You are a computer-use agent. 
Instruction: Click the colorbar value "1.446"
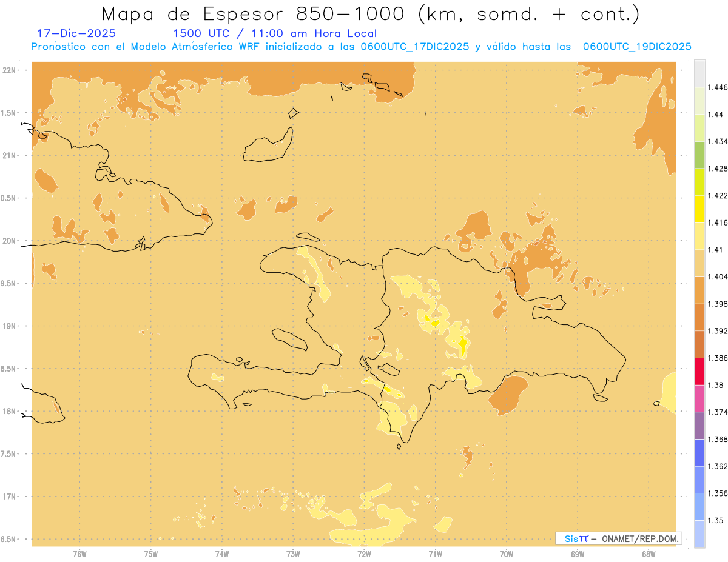click(719, 87)
